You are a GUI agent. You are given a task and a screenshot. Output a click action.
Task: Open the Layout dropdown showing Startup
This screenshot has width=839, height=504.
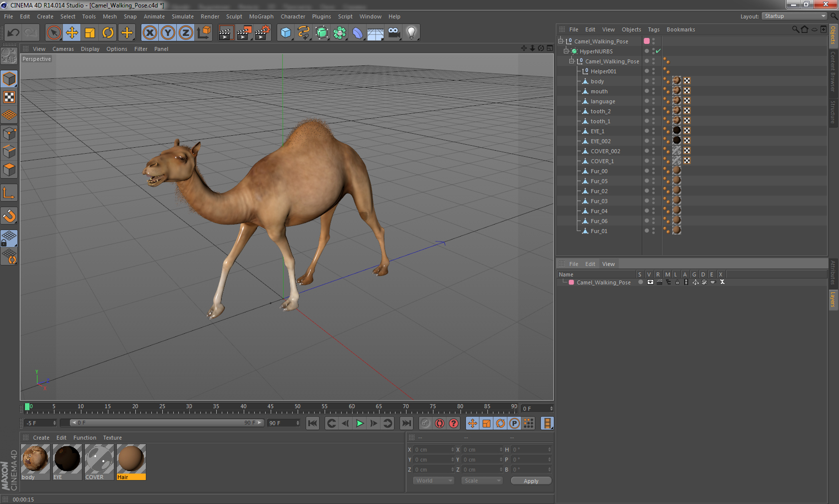click(795, 16)
